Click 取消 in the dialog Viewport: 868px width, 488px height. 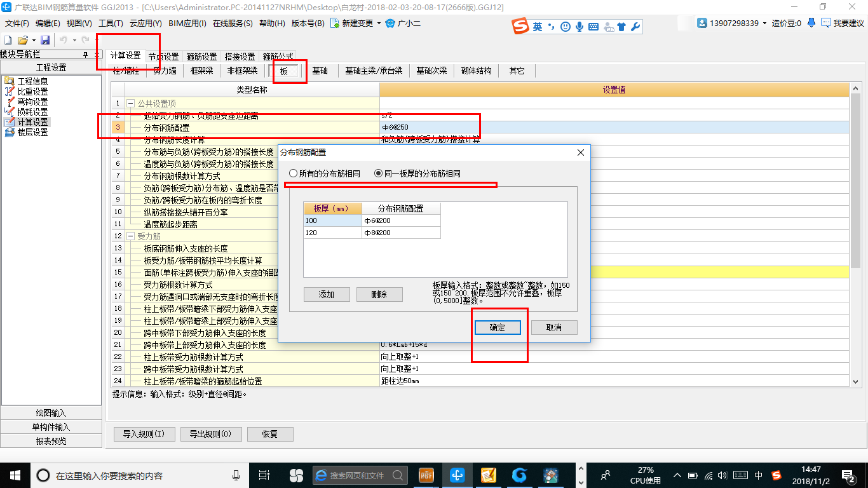(x=554, y=327)
